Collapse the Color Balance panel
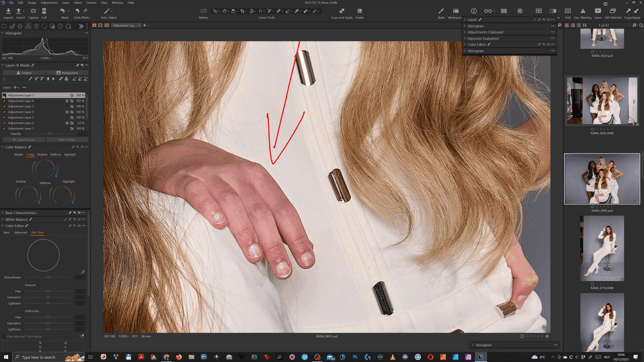 click(3, 147)
